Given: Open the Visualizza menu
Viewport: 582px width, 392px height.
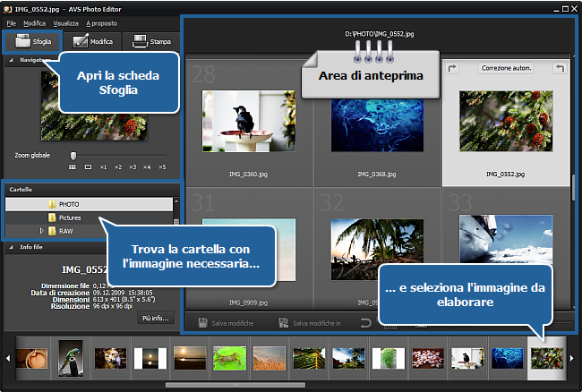Looking at the screenshot, I should [x=64, y=21].
